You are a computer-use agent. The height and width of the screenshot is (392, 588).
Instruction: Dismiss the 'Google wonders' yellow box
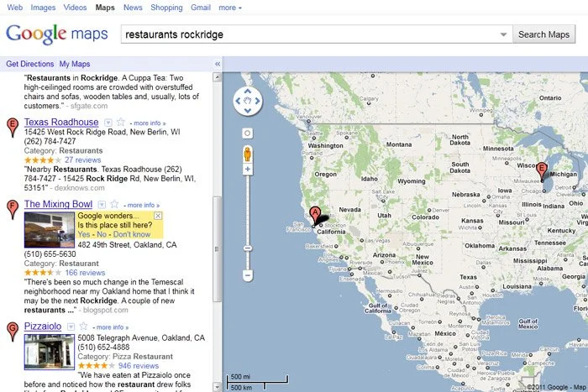[x=158, y=216]
